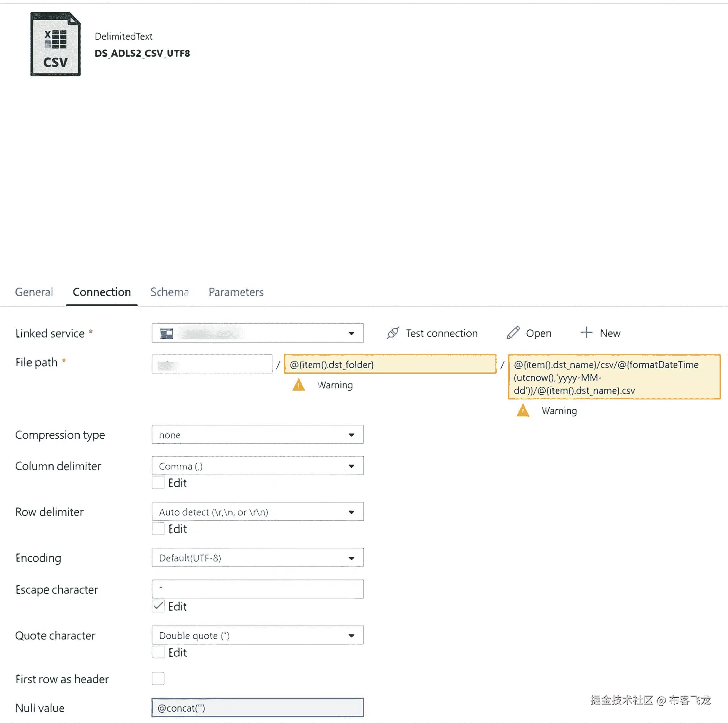The height and width of the screenshot is (723, 728).
Task: Select the Connection tab
Action: pyautogui.click(x=102, y=292)
